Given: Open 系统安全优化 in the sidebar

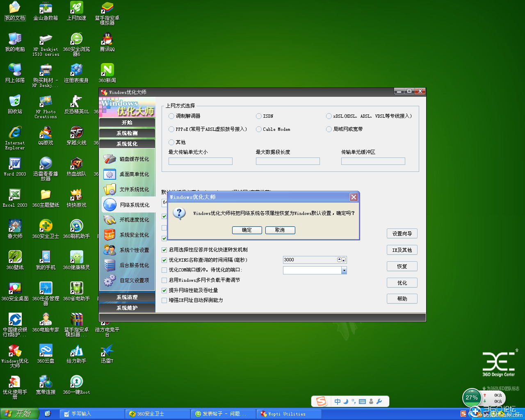Looking at the screenshot, I should click(127, 235).
